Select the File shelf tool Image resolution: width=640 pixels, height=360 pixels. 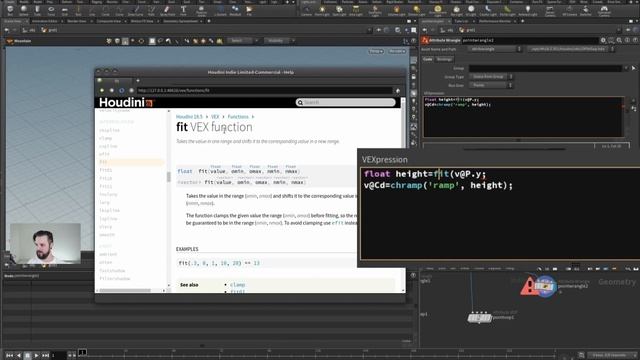click(249, 10)
